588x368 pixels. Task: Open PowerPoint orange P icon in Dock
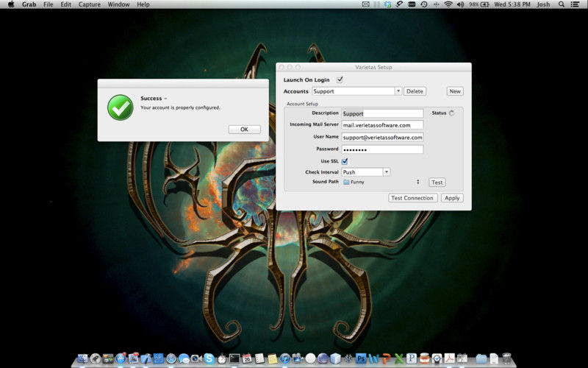pyautogui.click(x=387, y=358)
